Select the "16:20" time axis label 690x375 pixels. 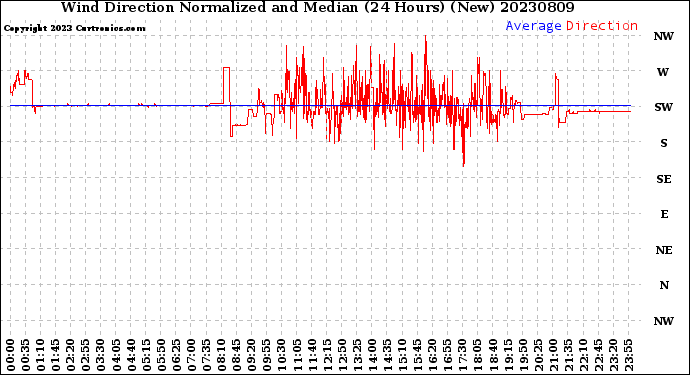[x=433, y=355]
